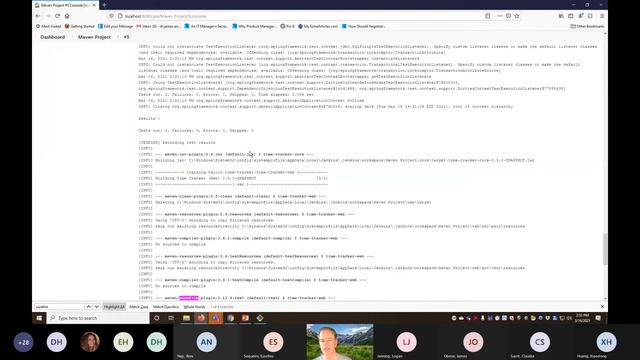Toggle Match Case in find bar
The height and width of the screenshot is (360, 640).
click(139, 307)
